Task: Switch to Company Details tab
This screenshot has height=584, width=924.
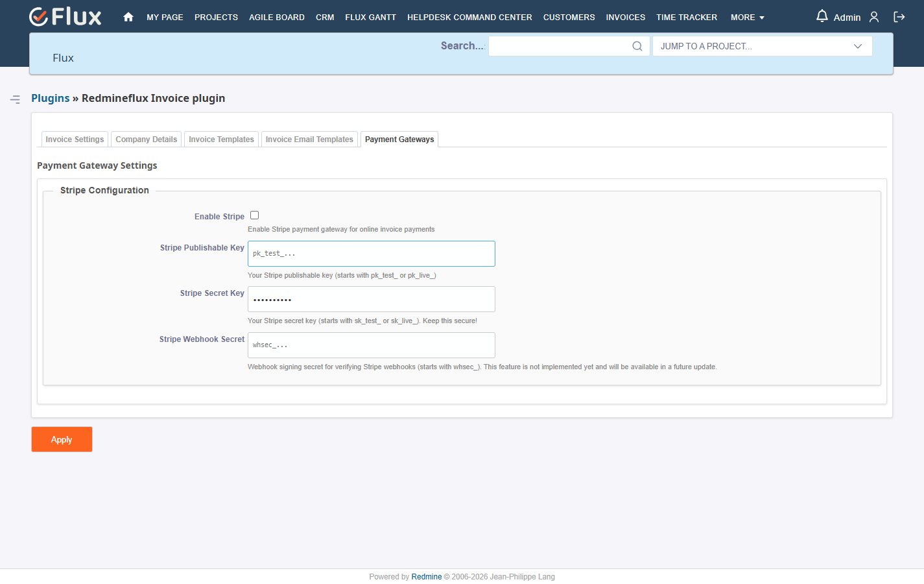Action: [147, 140]
